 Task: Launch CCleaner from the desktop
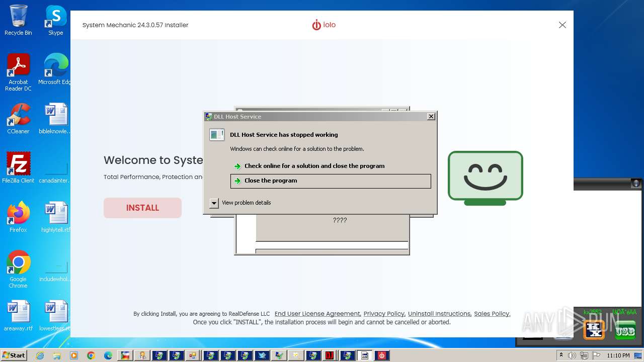(x=18, y=119)
